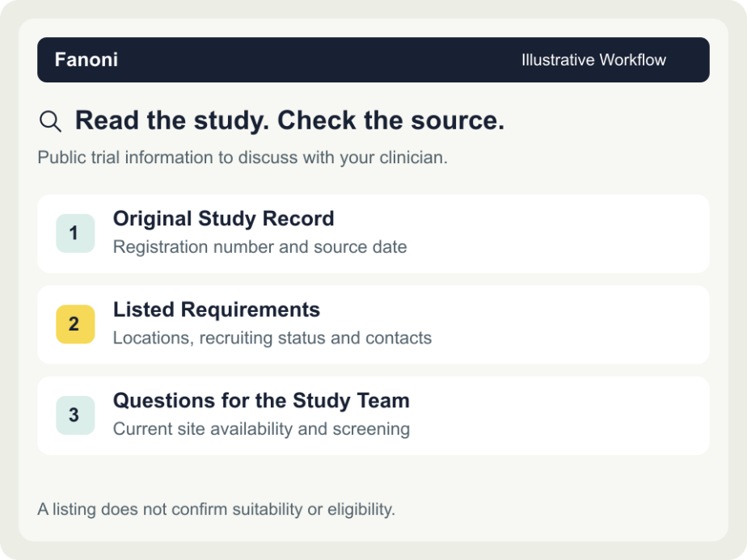
Task: Click 'Current site availability and screening' text
Action: pyautogui.click(x=262, y=428)
